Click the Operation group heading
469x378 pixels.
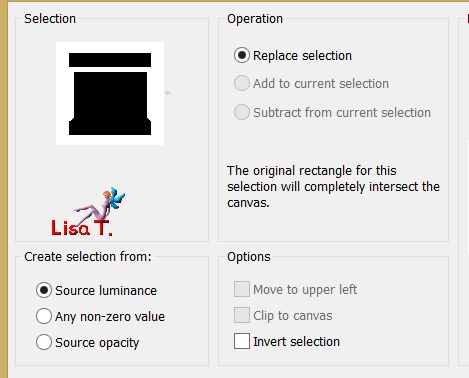click(x=255, y=19)
